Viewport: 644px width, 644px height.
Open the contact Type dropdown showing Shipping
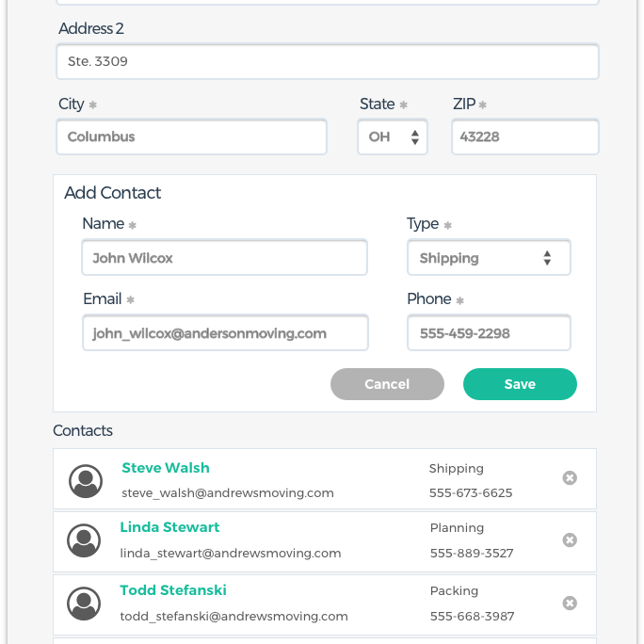[x=489, y=258]
